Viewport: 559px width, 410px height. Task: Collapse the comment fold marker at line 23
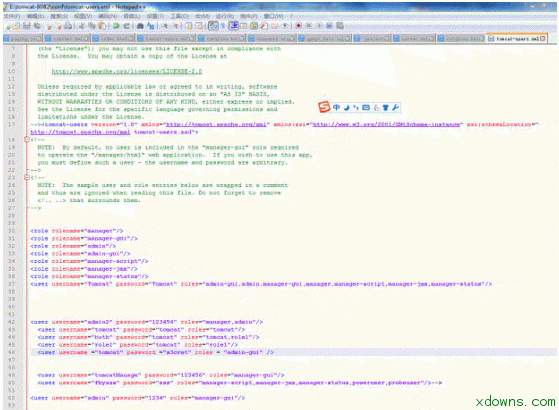coord(26,178)
